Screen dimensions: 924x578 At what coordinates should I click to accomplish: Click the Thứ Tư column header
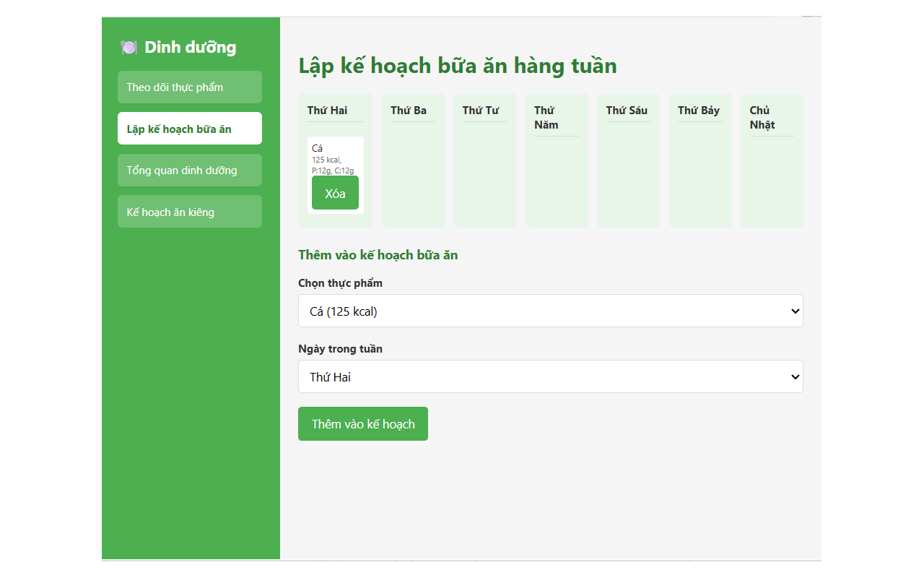[481, 111]
